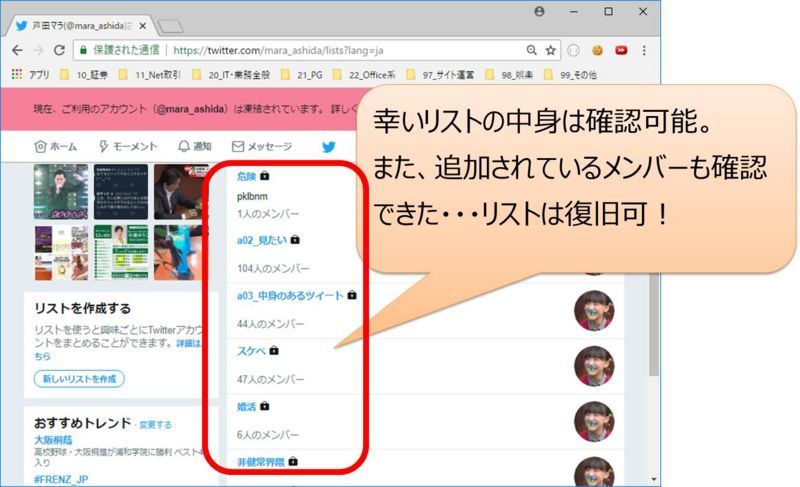Open the 22_Office系 bookmark folder
The image size is (800, 487).
364,74
